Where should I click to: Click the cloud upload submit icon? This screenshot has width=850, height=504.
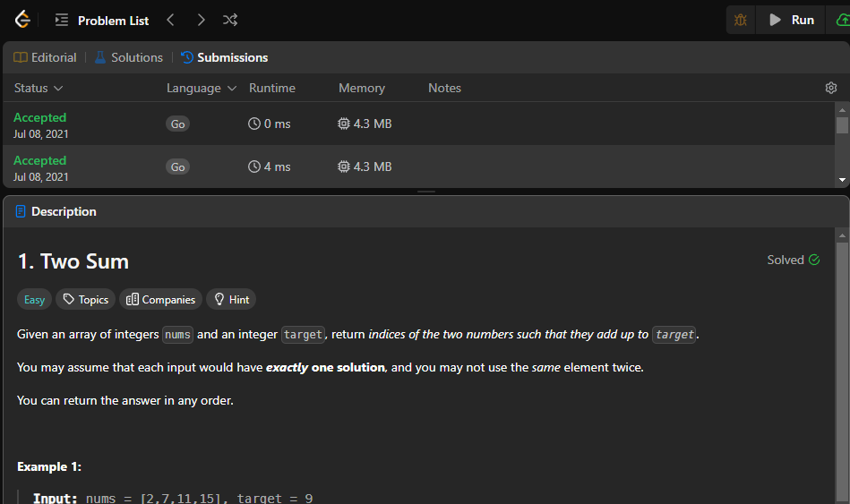[841, 20]
